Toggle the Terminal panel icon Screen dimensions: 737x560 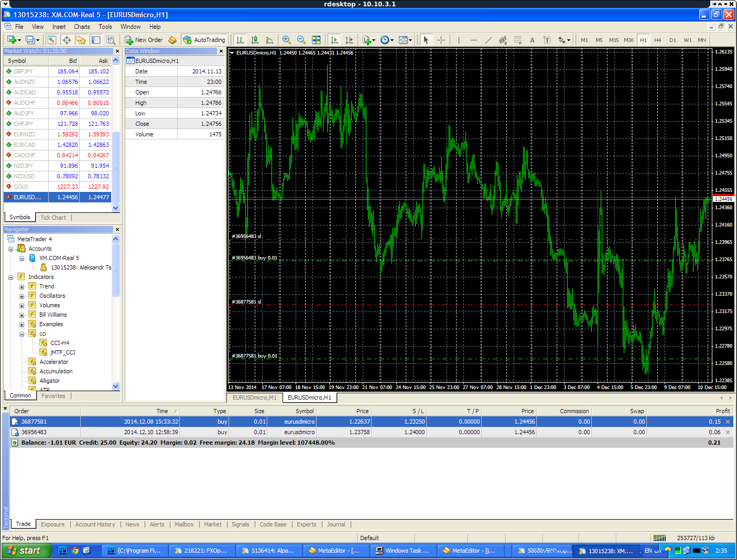[x=96, y=40]
